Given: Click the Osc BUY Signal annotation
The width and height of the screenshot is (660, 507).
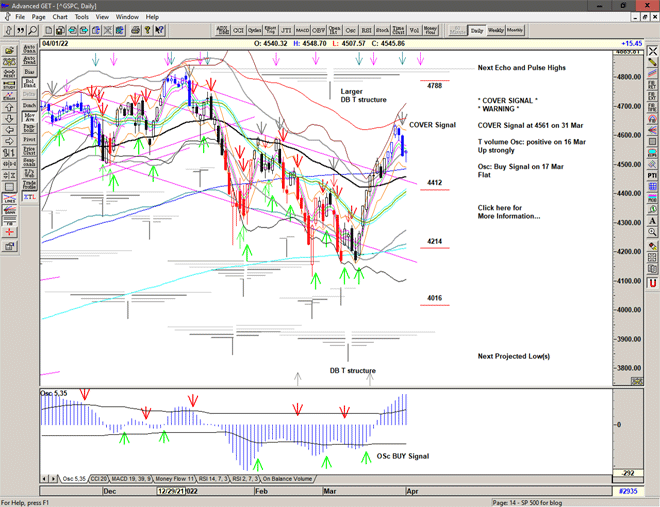Looking at the screenshot, I should tap(402, 456).
